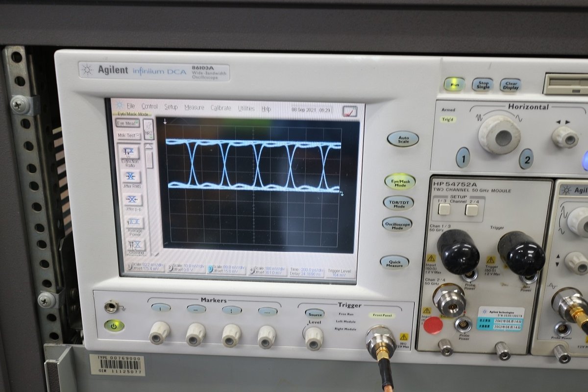Push the Auto Scale button
Image resolution: width=588 pixels, height=392 pixels.
point(403,139)
